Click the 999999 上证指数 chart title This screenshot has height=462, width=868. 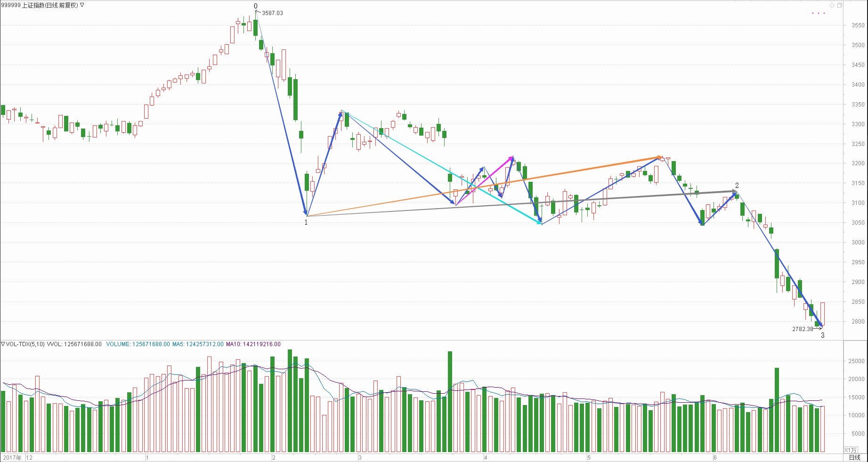(x=40, y=5)
